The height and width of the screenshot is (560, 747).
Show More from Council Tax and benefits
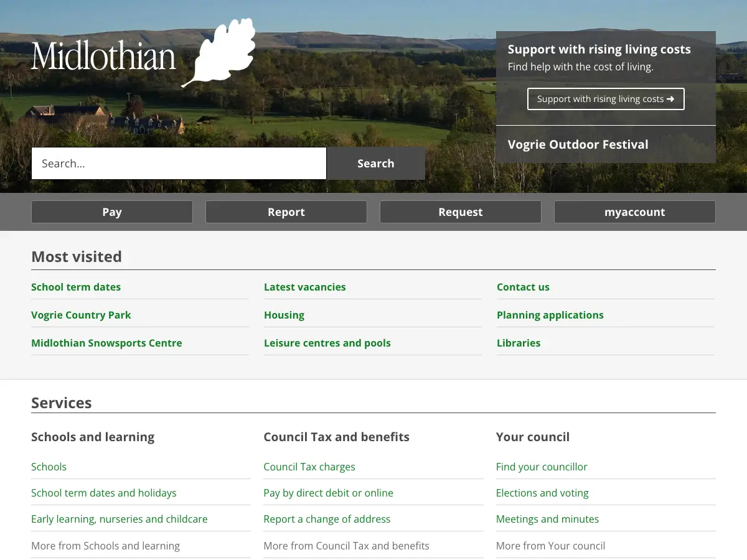(x=346, y=546)
